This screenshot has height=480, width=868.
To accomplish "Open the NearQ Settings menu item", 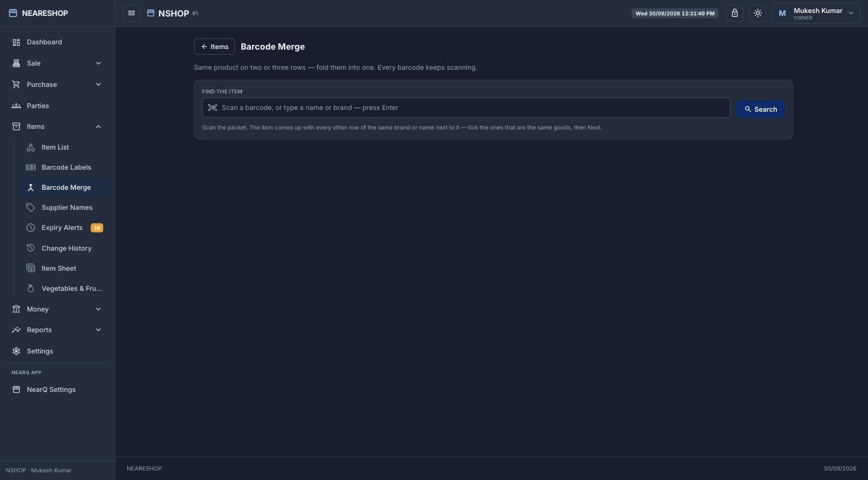I will [57, 390].
